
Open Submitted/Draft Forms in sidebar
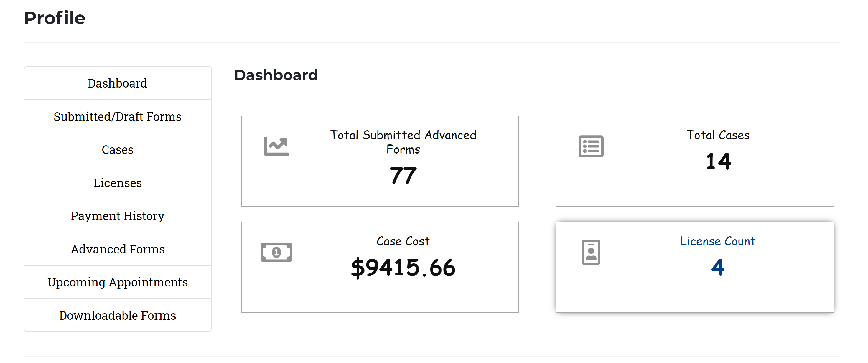coord(118,116)
